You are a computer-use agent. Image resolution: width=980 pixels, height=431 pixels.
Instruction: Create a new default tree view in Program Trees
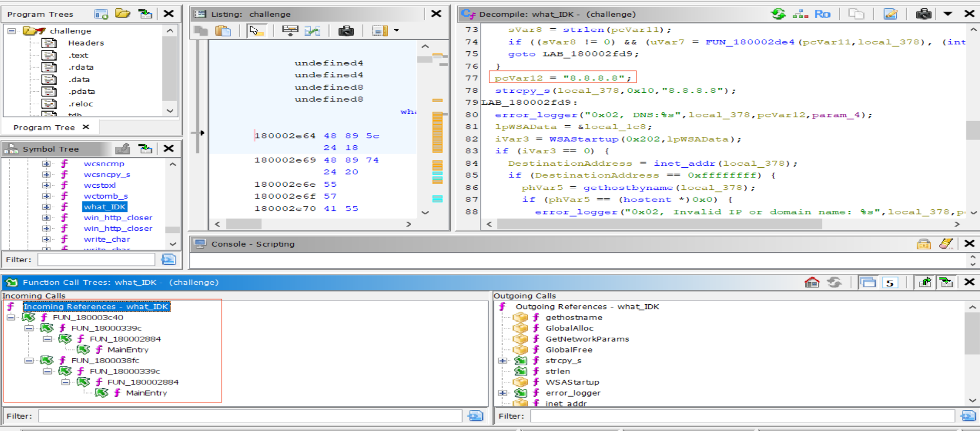click(x=101, y=14)
